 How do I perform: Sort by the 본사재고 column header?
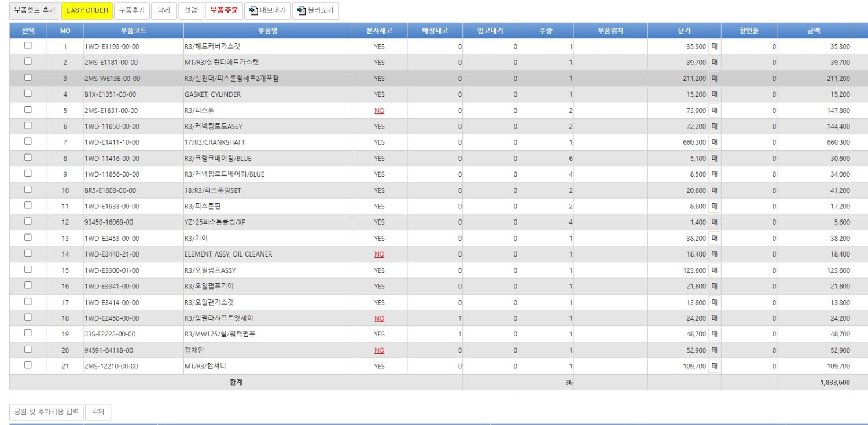click(379, 31)
